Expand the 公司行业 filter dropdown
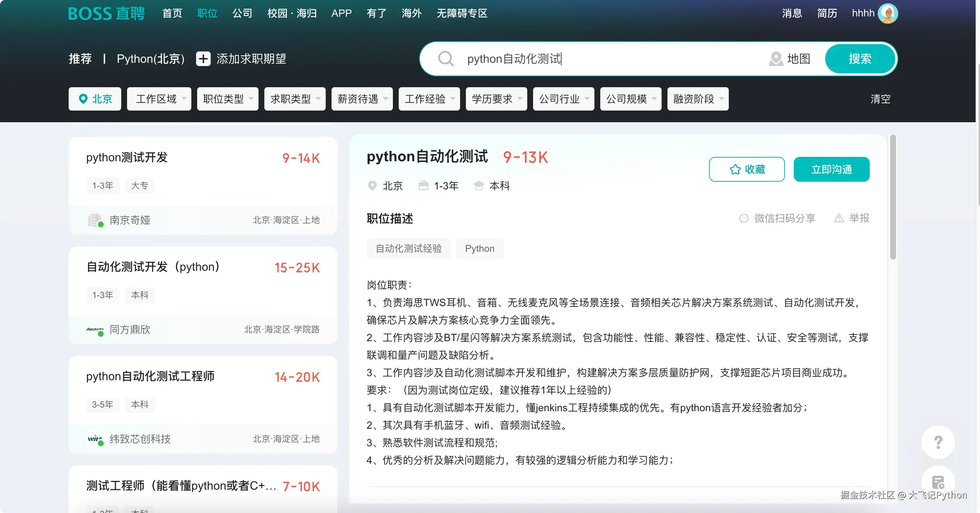 [563, 99]
